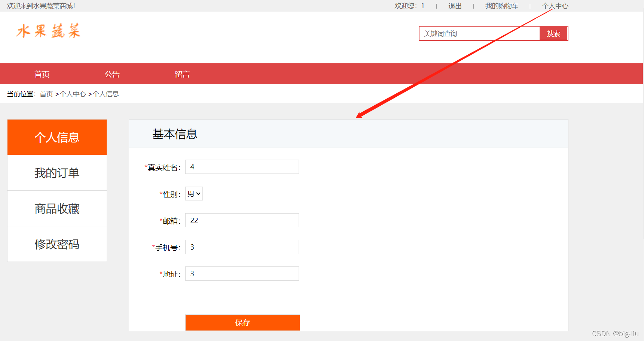The image size is (644, 341).
Task: Select 修改密码 in the sidebar
Action: click(x=57, y=244)
